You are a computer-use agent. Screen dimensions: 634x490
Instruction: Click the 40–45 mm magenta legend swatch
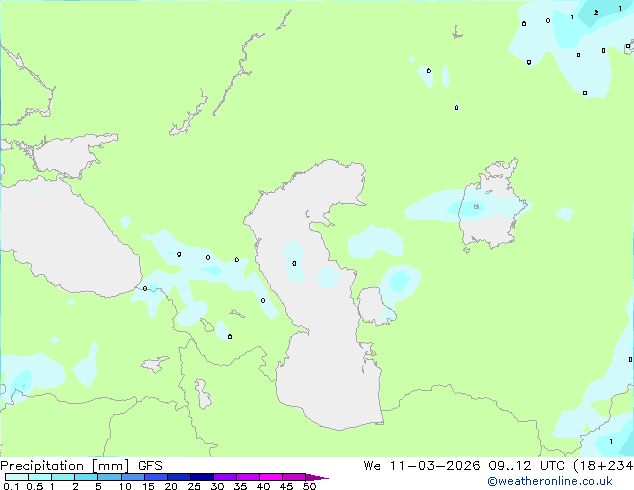click(x=271, y=477)
